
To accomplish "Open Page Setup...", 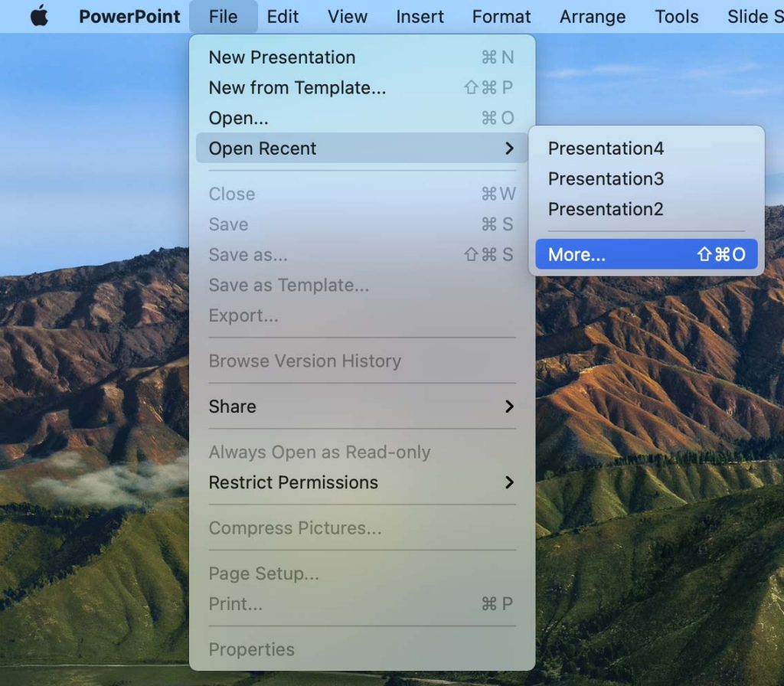I will click(x=263, y=573).
